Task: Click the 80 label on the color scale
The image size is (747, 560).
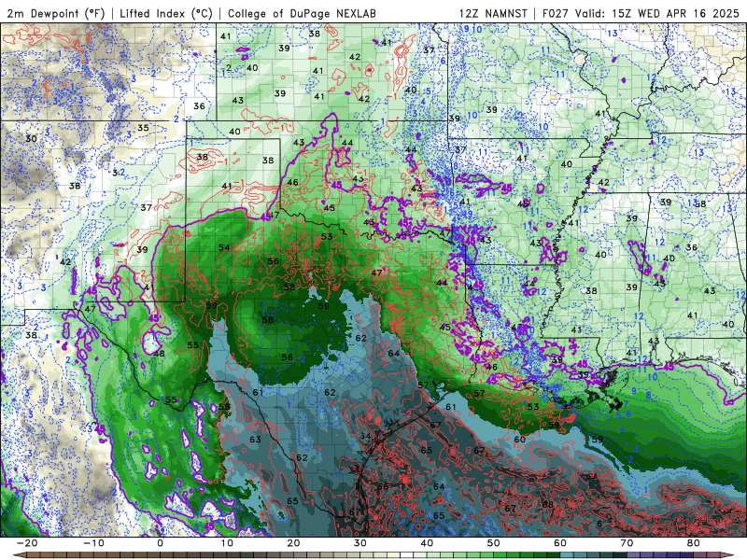Action: (x=694, y=543)
